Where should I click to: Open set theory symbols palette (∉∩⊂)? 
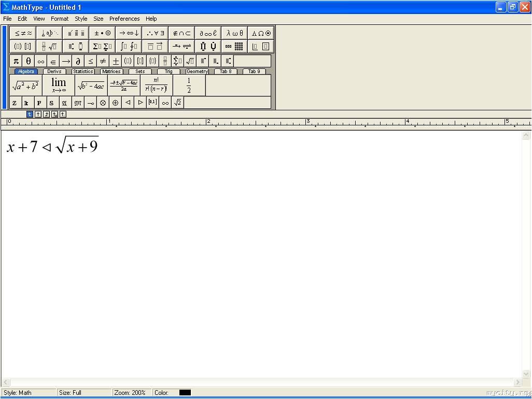182,33
